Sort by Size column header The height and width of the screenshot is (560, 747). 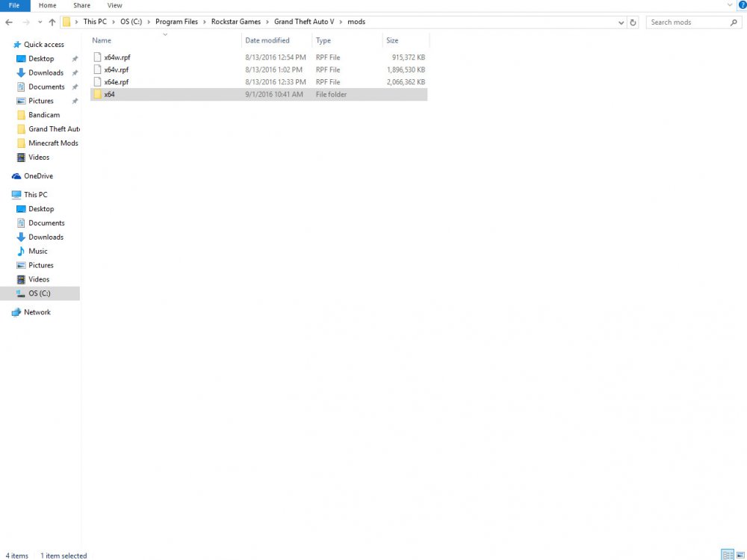pyautogui.click(x=392, y=40)
